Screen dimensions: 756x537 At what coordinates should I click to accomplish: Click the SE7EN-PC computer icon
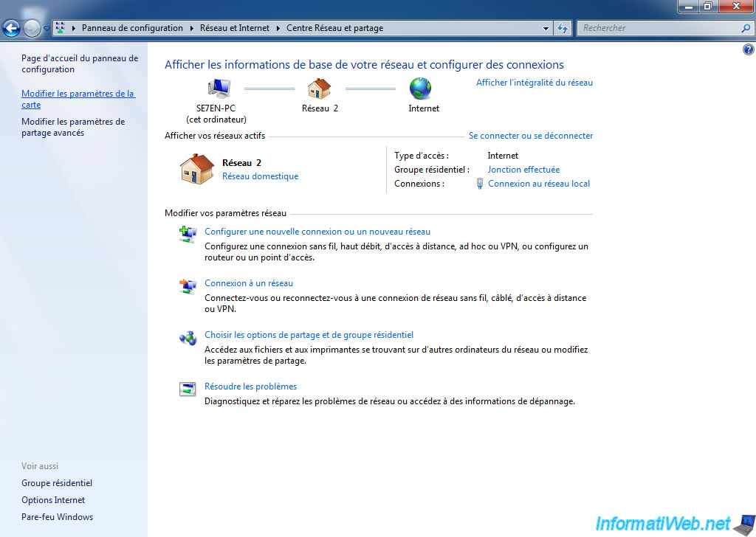tap(219, 88)
